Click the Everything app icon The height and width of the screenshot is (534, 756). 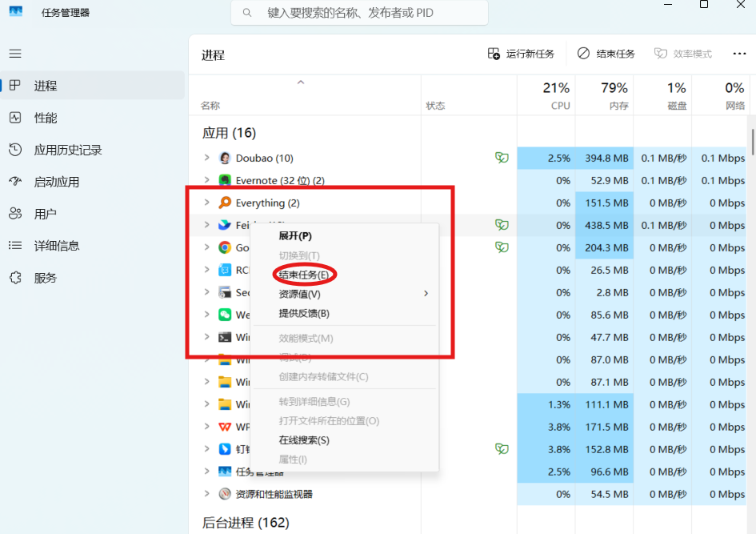tap(226, 203)
